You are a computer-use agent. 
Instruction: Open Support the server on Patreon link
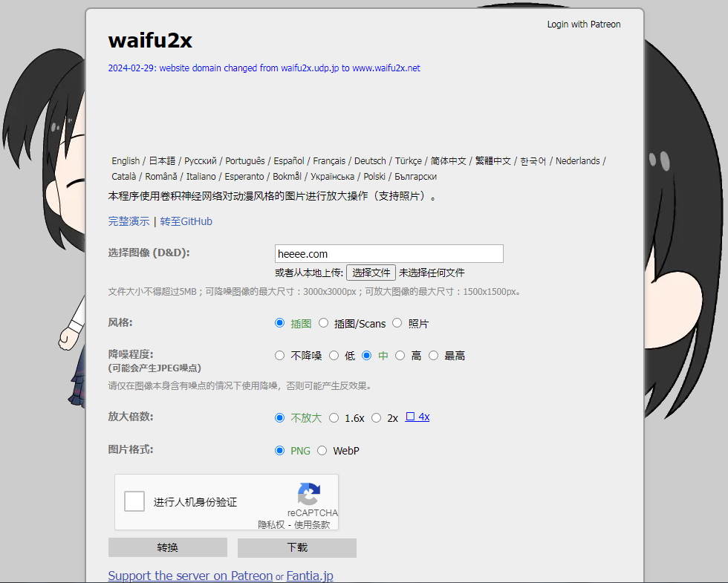(x=190, y=575)
